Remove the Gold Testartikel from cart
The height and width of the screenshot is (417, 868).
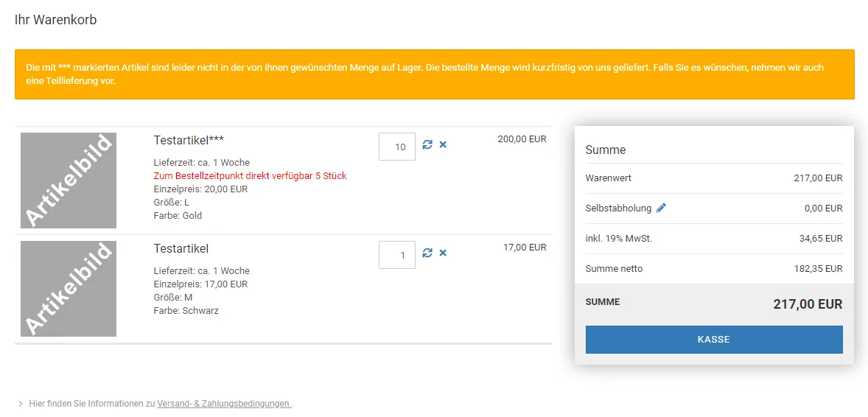click(443, 144)
